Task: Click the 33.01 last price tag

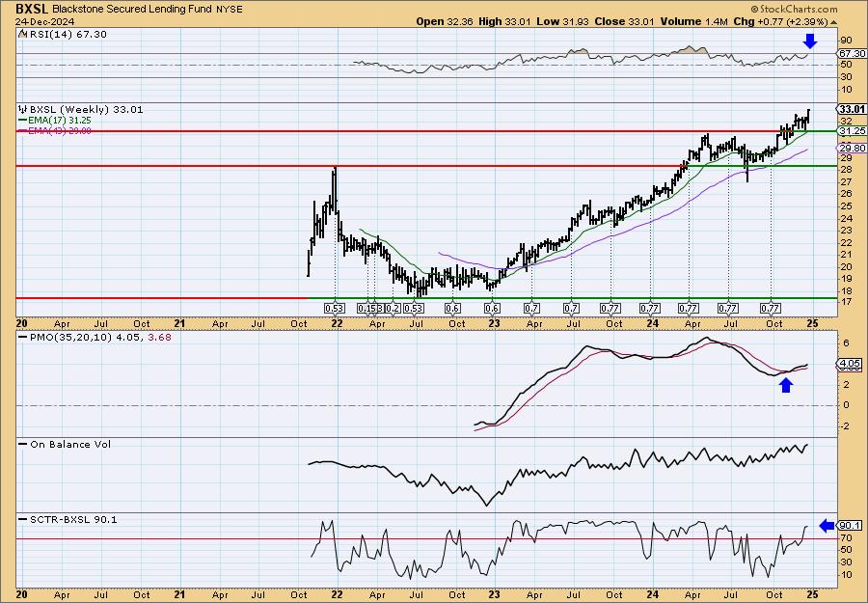Action: (852, 109)
